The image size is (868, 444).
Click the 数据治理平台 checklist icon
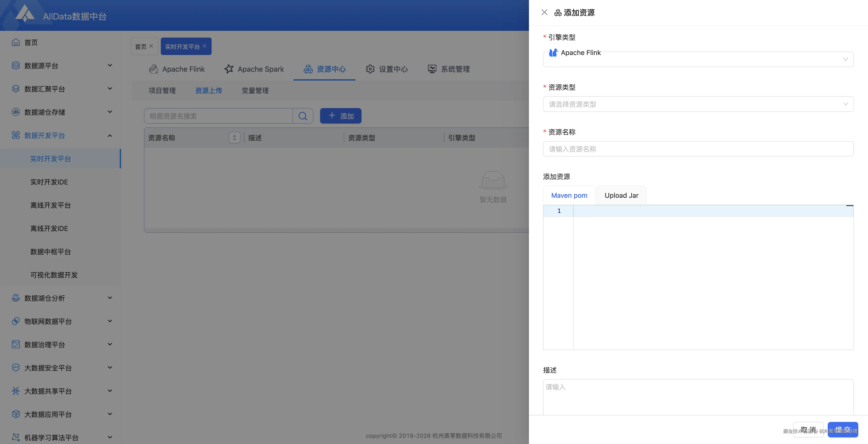[15, 344]
